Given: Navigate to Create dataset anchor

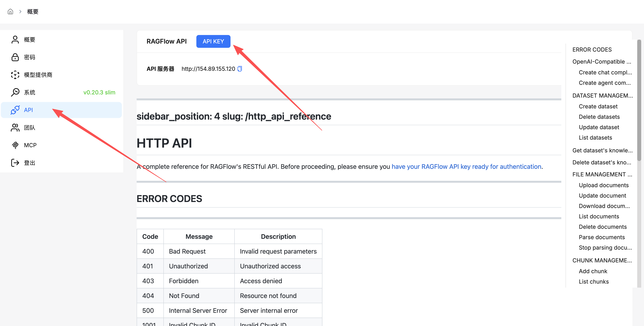Looking at the screenshot, I should pyautogui.click(x=598, y=106).
